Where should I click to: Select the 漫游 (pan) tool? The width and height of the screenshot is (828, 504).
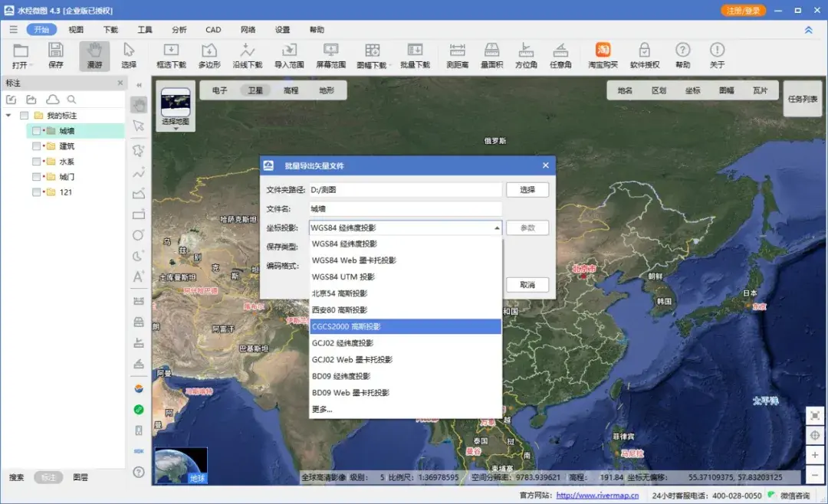(x=94, y=54)
